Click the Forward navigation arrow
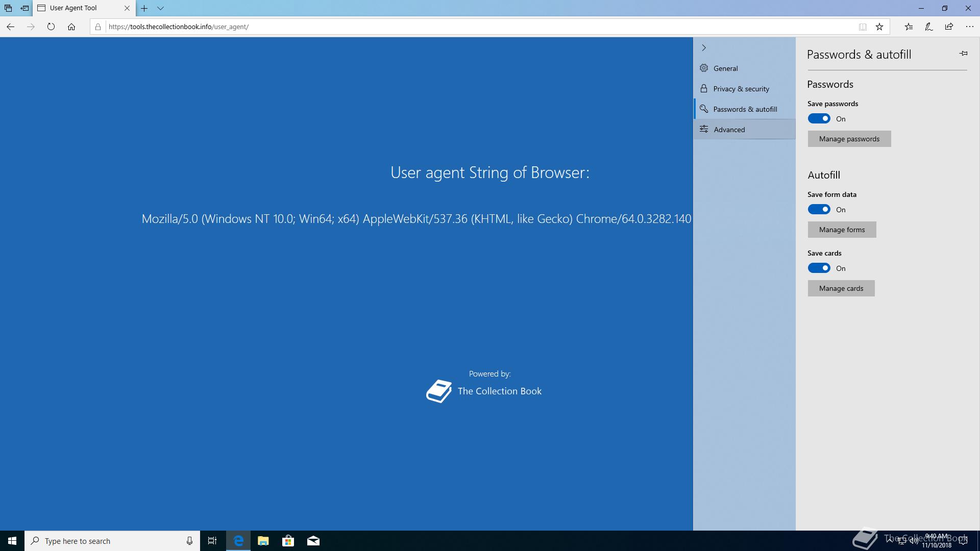The height and width of the screenshot is (551, 980). (31, 27)
